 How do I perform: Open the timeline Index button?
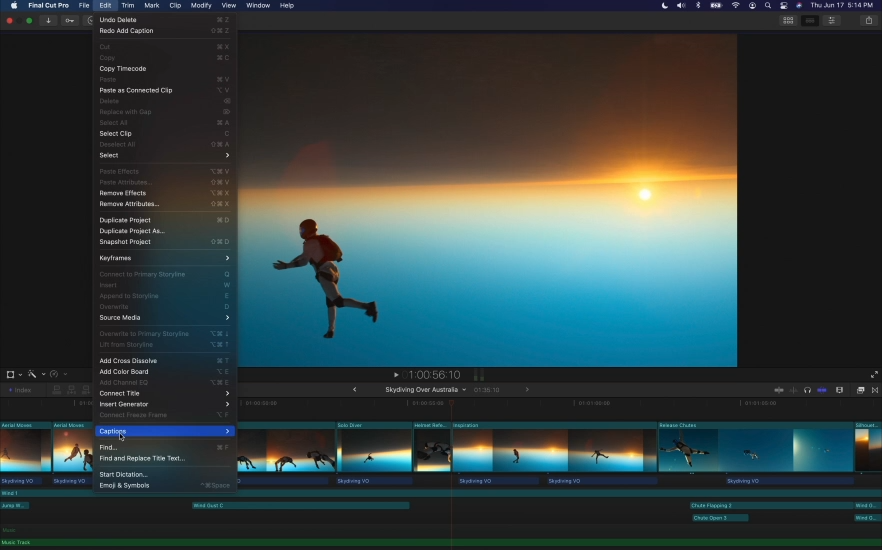pos(20,390)
